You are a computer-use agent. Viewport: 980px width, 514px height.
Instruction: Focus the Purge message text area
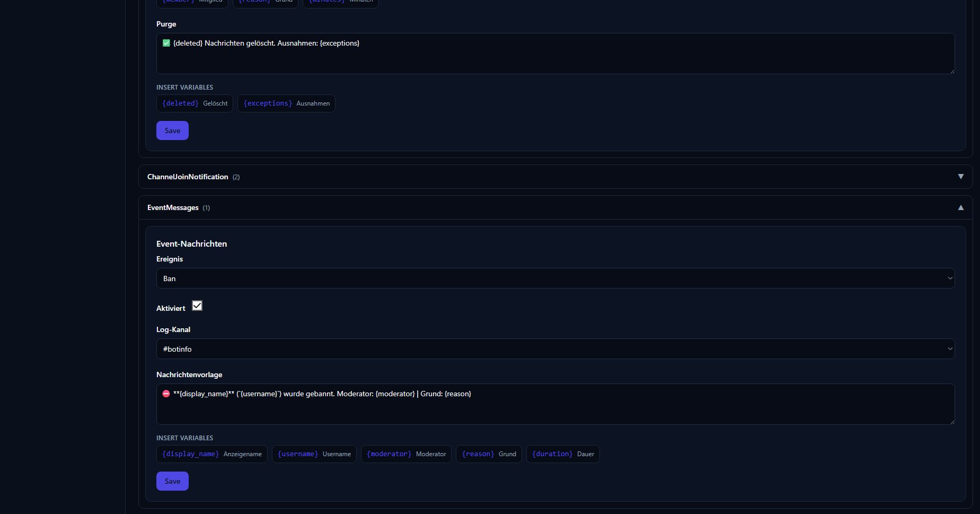555,54
